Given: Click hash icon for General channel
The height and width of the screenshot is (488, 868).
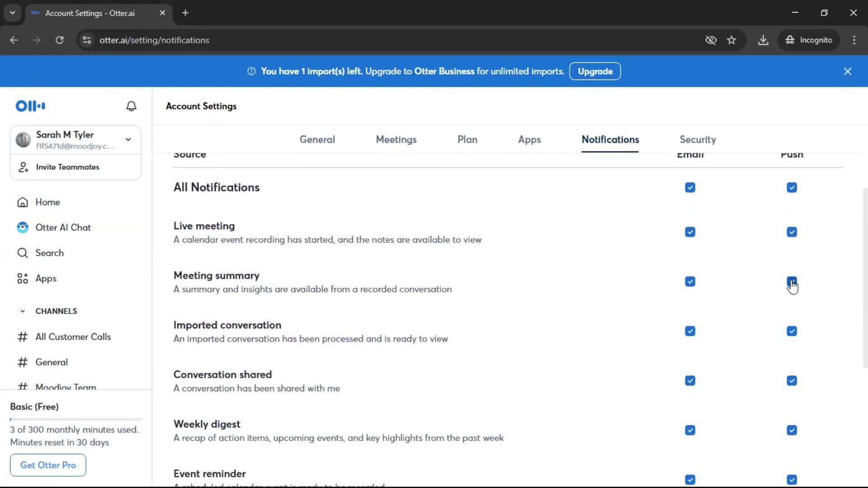Looking at the screenshot, I should click(23, 362).
